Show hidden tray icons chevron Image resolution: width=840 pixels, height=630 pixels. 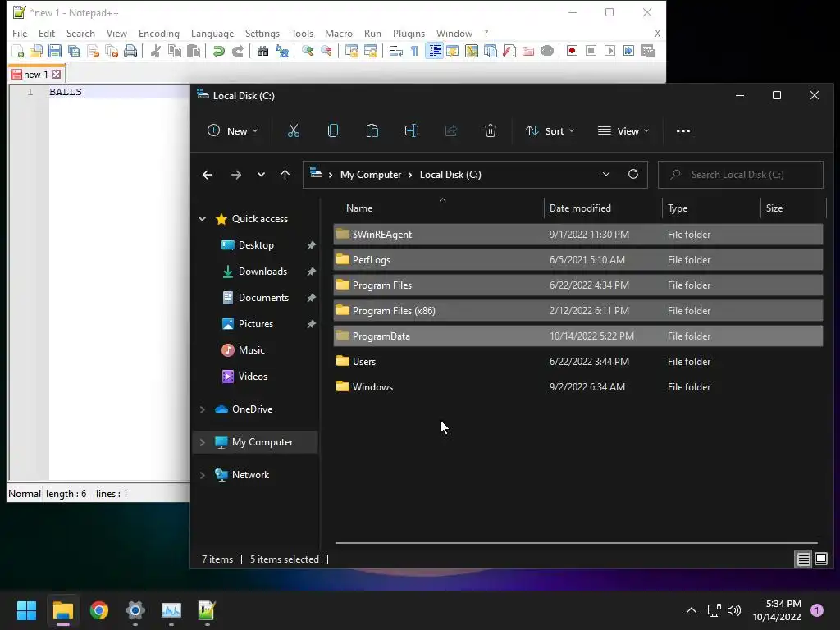(x=691, y=610)
